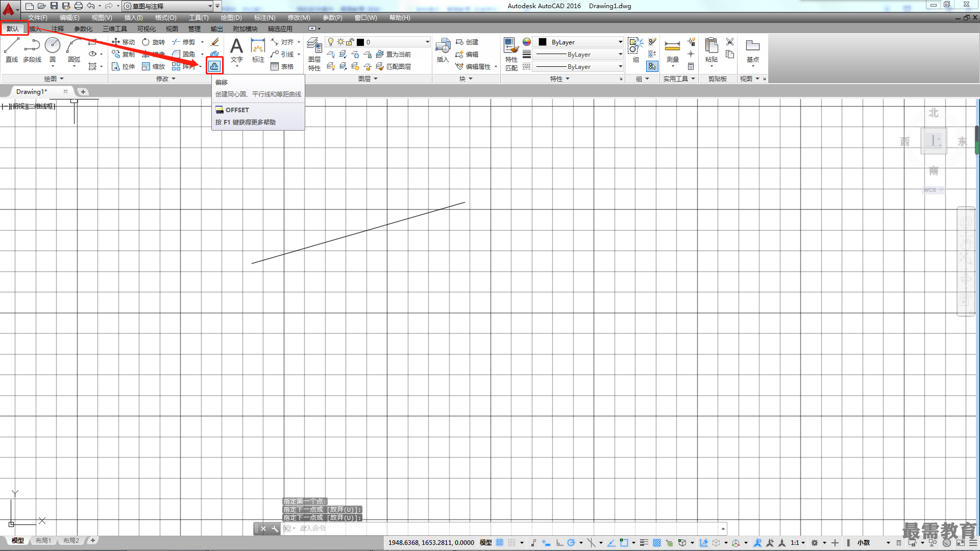Click the Stretch (拉伸) tool

coord(123,66)
